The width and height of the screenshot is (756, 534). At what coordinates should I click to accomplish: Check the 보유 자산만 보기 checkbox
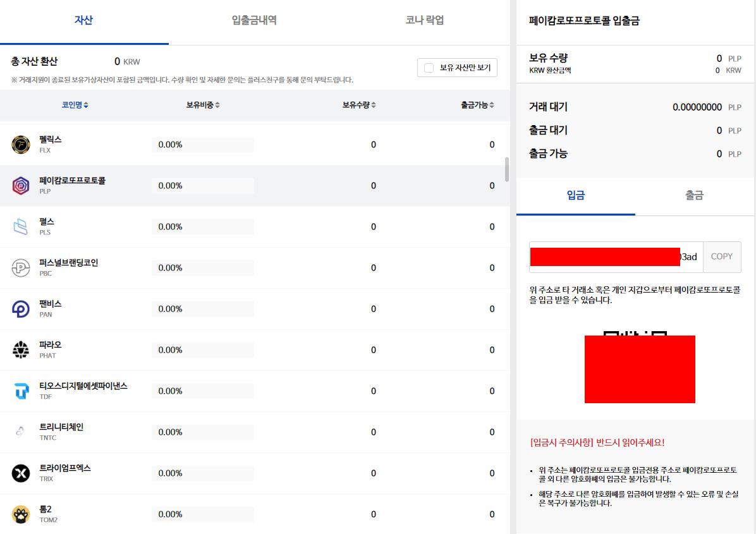(x=429, y=68)
